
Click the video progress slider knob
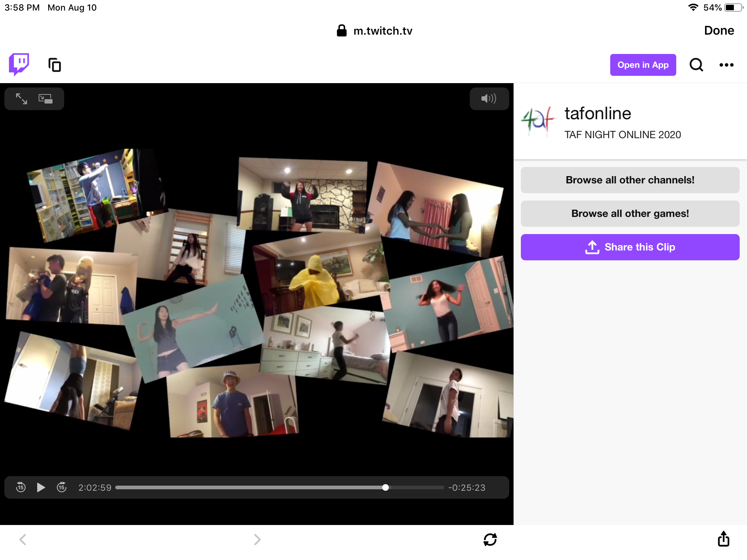[386, 487]
